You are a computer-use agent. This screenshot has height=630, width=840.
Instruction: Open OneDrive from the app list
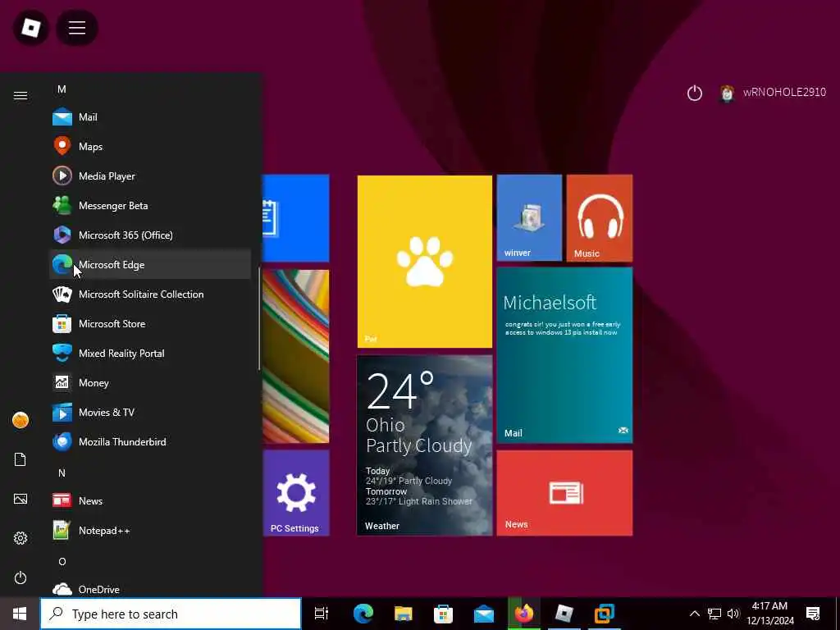coord(150,589)
